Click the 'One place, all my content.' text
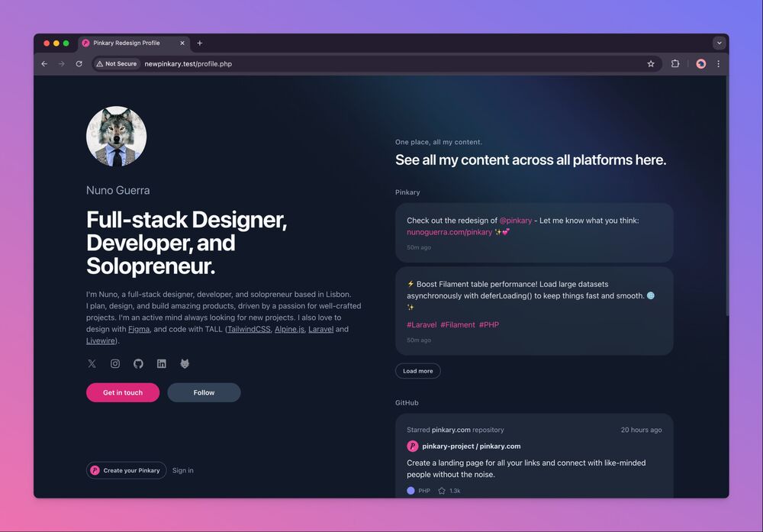The height and width of the screenshot is (532, 763). [x=439, y=142]
